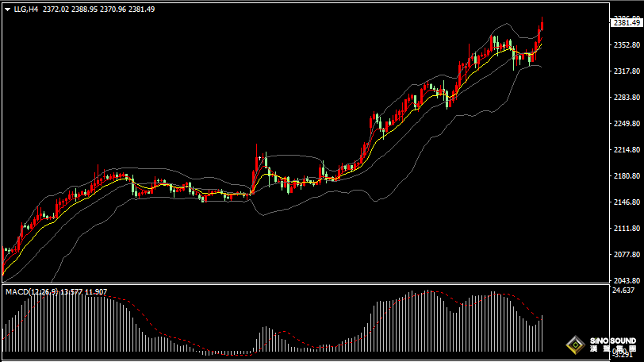Click the 2180.80 price axis label
Viewport: 644px width, 362px height.
click(626, 176)
